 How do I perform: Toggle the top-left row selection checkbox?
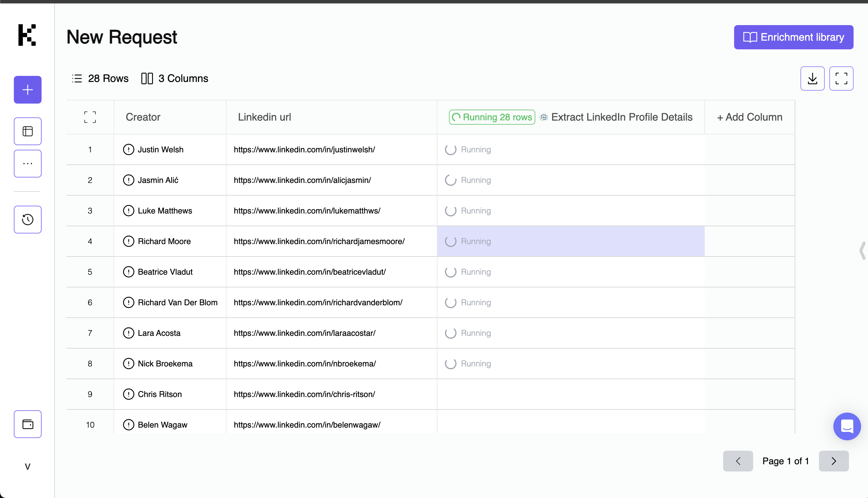coord(89,117)
